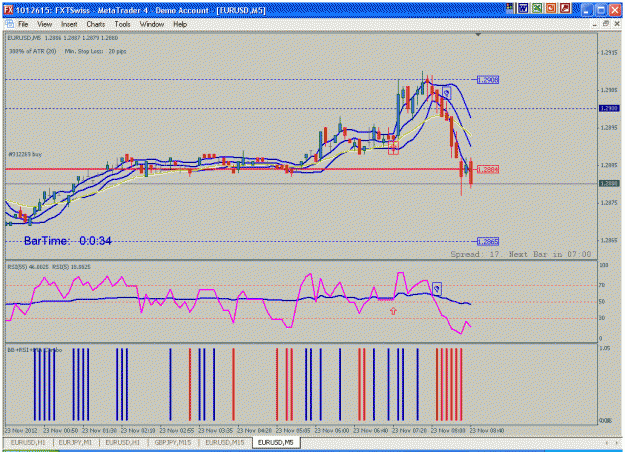625x452 pixels.
Task: Click the Office shortcut bar control icon
Action: [510, 8]
